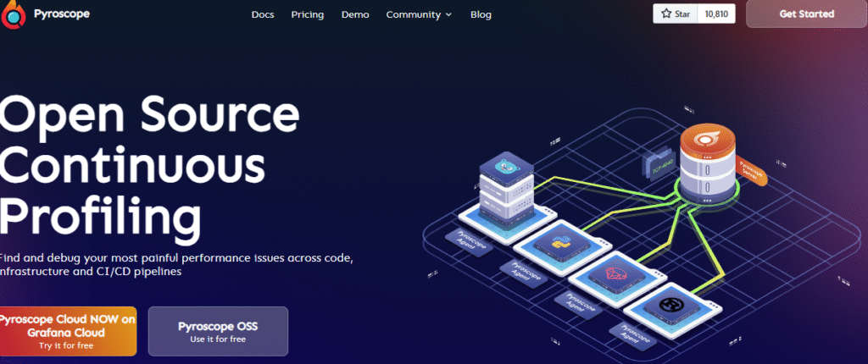Click the chevron next to Community
The height and width of the screenshot is (364, 868).
tap(448, 15)
